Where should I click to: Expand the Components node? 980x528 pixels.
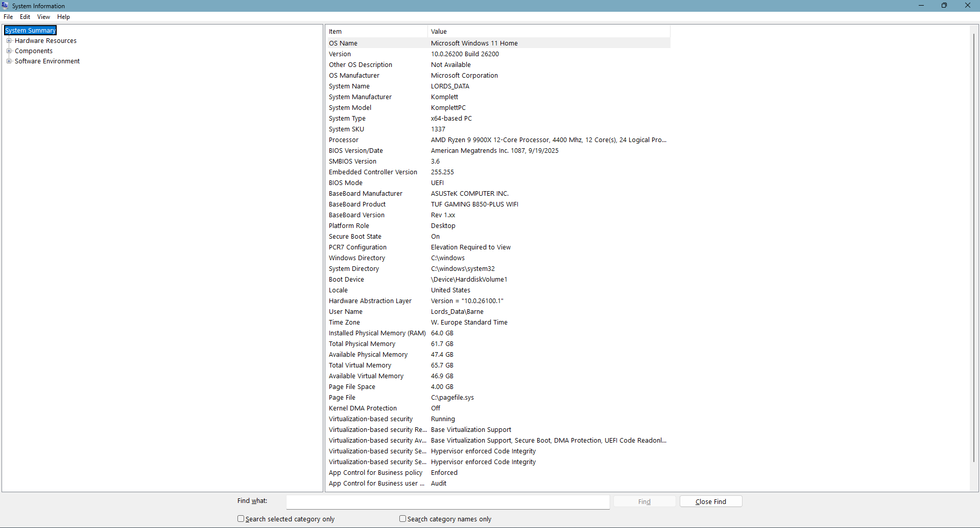tap(9, 51)
